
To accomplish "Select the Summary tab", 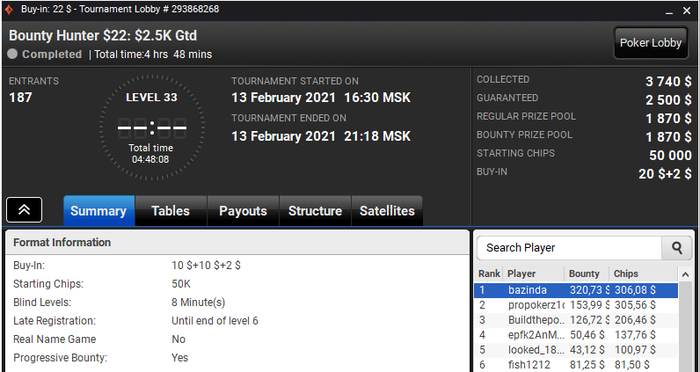I will (x=99, y=211).
